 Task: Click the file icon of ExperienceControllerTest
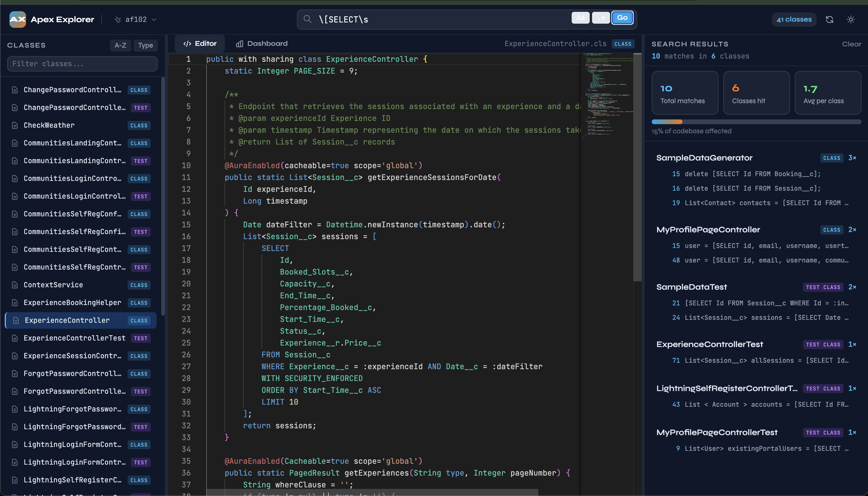pyautogui.click(x=15, y=338)
